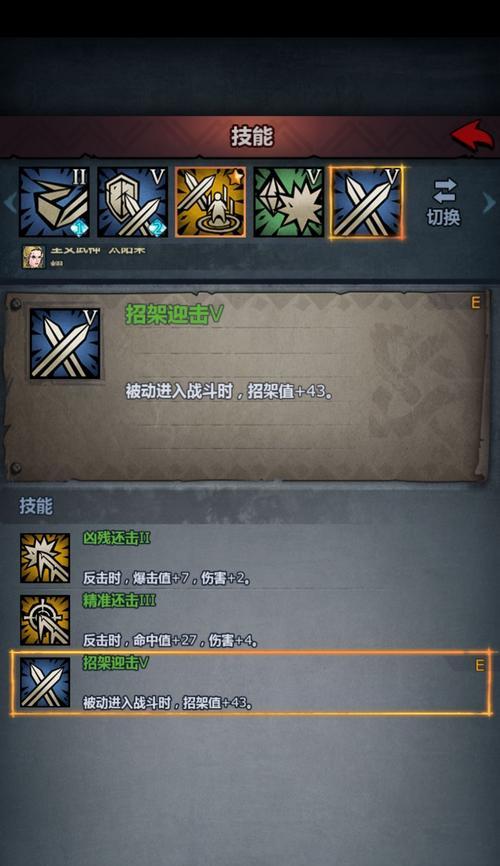Viewport: 500px width, 866px height.
Task: Click the red back arrow icon
Action: 472,134
